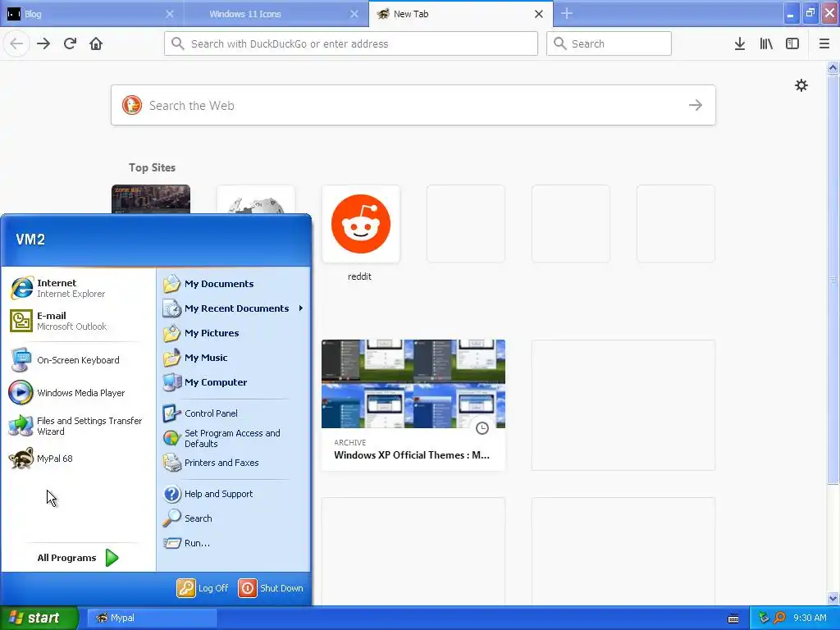Open the Downloads toolbar icon
Viewport: 840px width, 630px height.
click(x=740, y=43)
